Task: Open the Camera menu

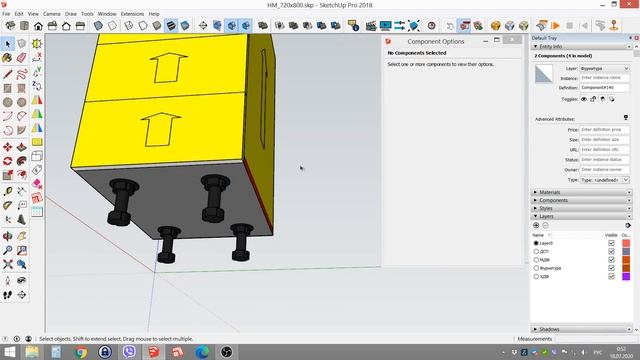Action: click(51, 14)
